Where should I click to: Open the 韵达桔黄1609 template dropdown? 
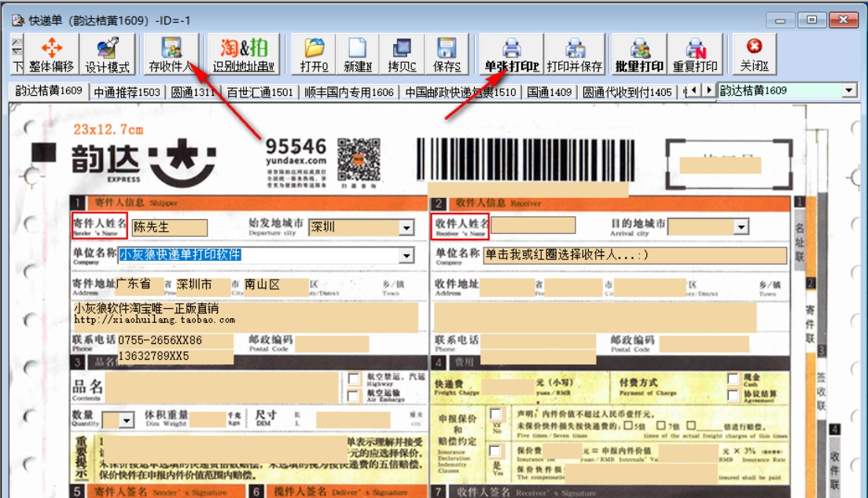848,90
